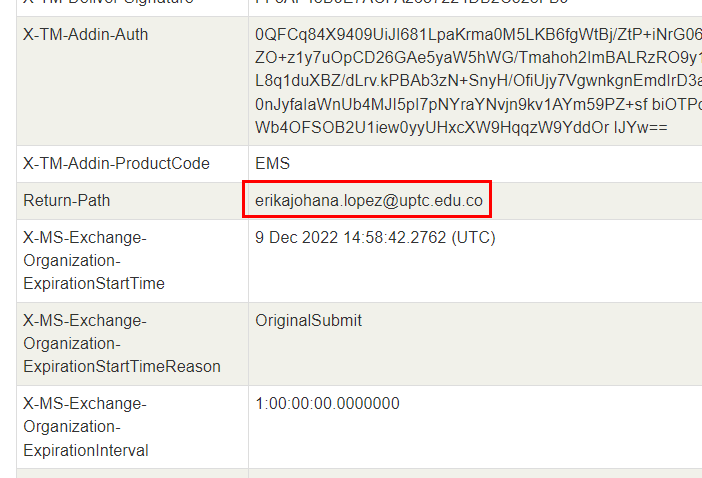
Task: Click the 9 Dec 2022 timestamp value
Action: (x=352, y=238)
